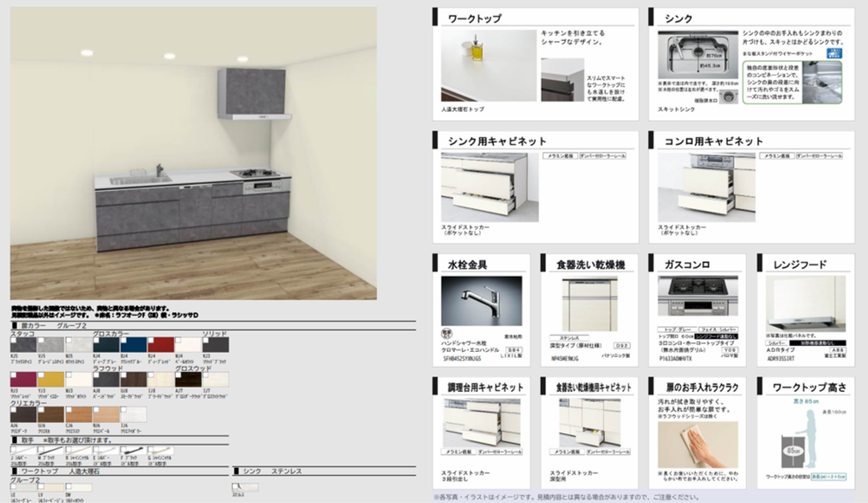Choose the yellow door color swatch
Viewport: 868px width, 503px height.
coord(50,380)
